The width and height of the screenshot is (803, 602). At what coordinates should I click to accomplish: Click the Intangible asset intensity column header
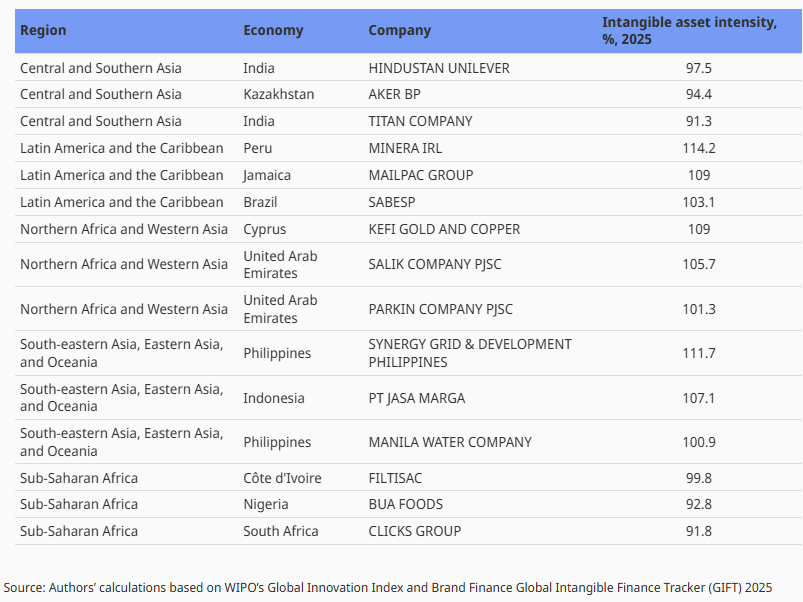(x=689, y=31)
